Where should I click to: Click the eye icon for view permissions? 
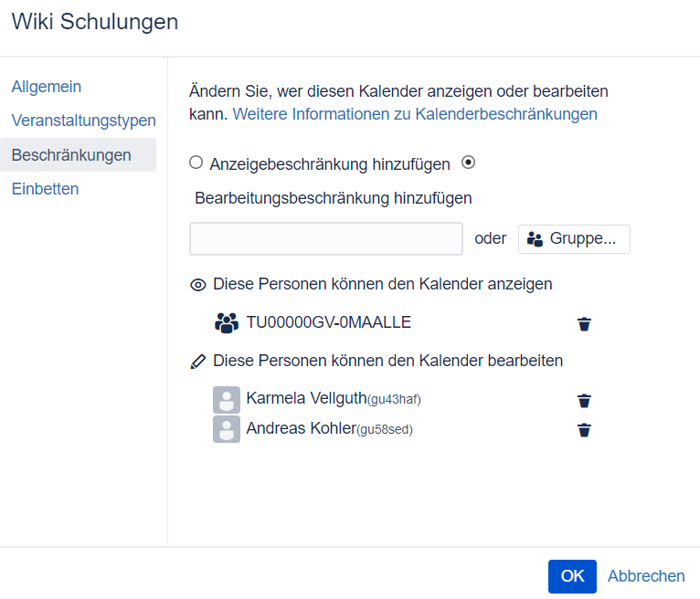pyautogui.click(x=197, y=285)
